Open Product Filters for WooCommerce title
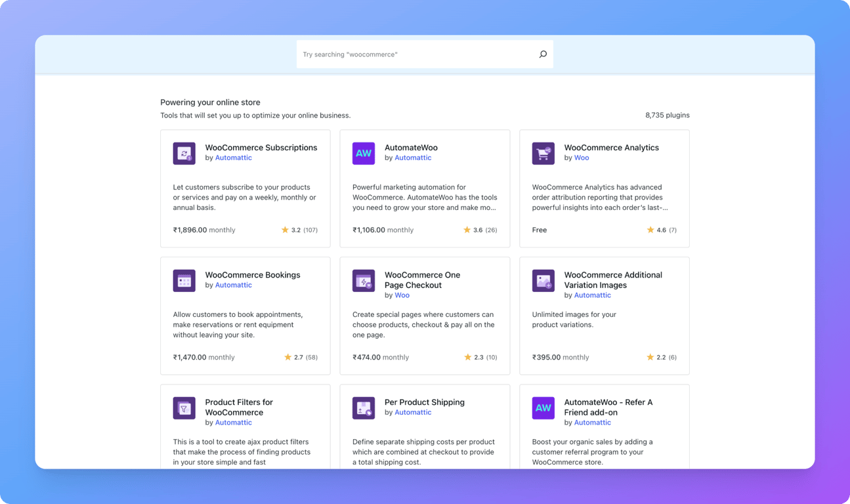 (239, 408)
